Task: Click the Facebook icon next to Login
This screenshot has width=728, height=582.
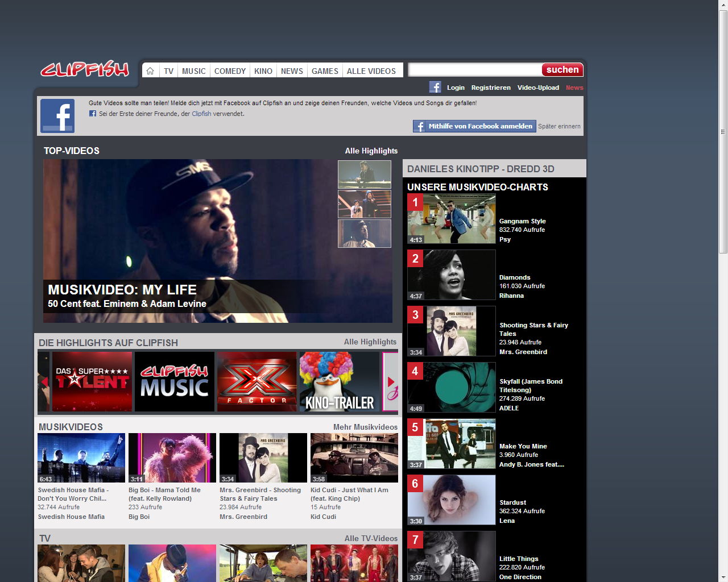Action: point(435,87)
